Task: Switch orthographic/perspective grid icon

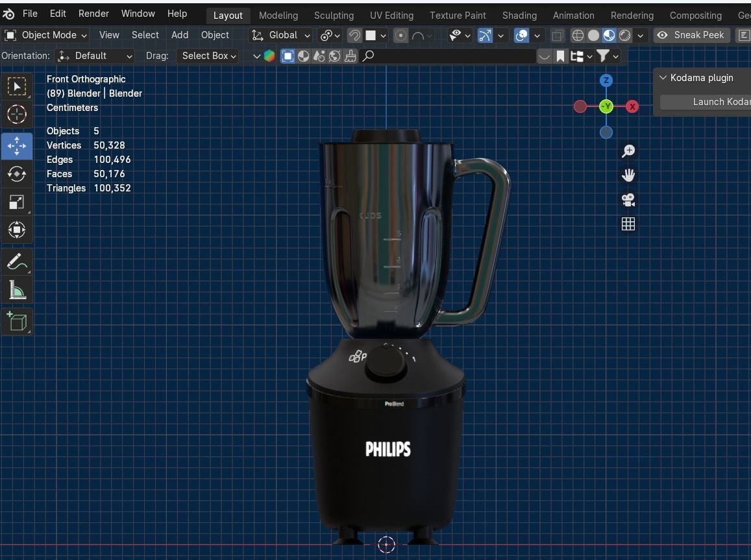Action: coord(628,224)
